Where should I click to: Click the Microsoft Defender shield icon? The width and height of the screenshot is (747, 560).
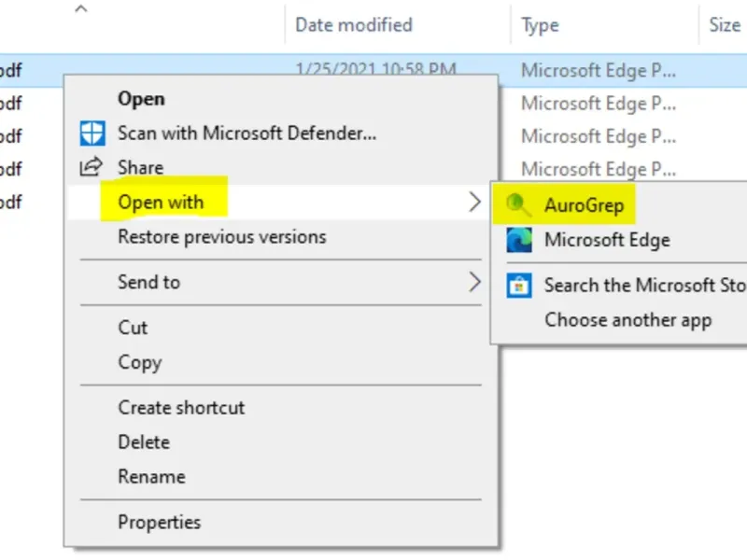click(92, 133)
